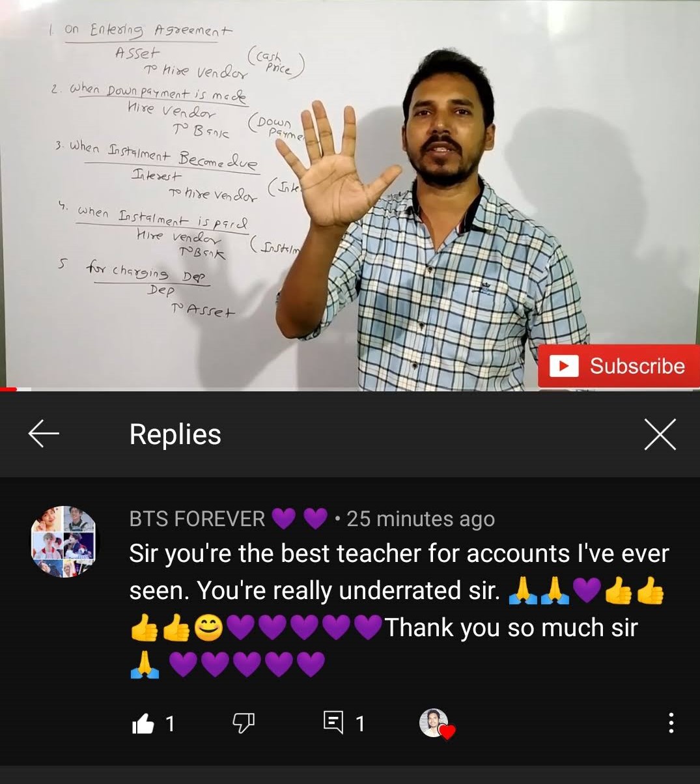This screenshot has width=700, height=784.
Task: Like the BTS FOREVER comment
Action: pos(143,723)
